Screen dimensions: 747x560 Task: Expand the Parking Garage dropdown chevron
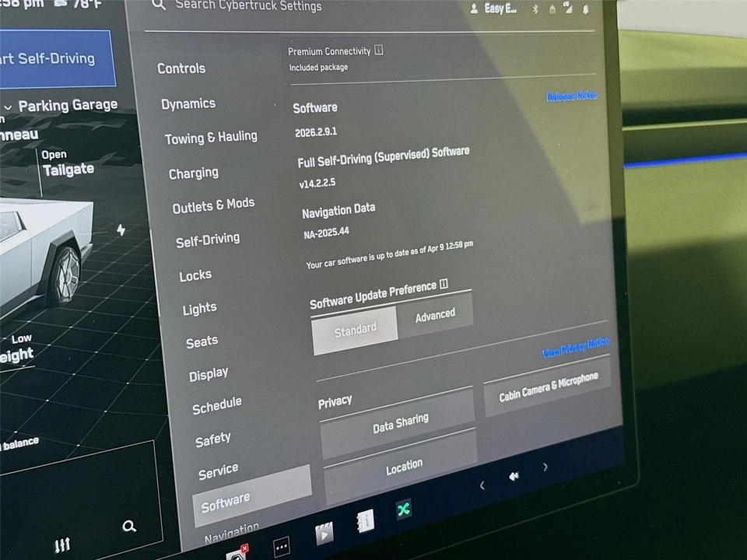click(x=8, y=107)
